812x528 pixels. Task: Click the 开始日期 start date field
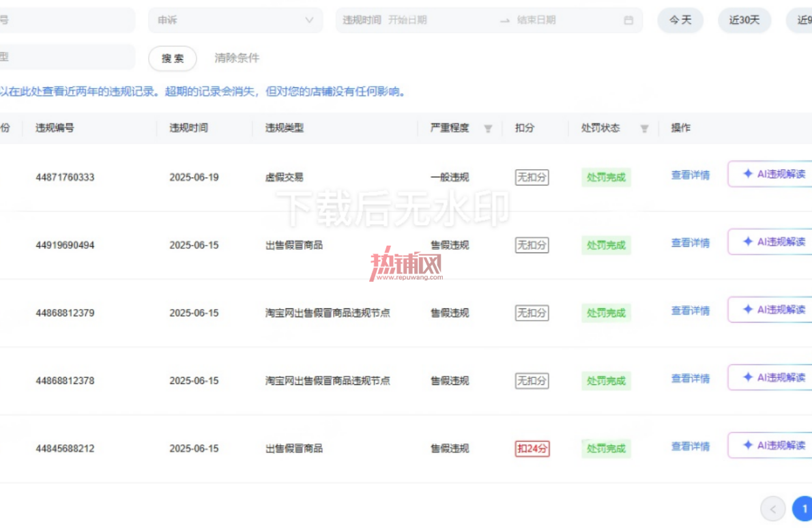[407, 20]
